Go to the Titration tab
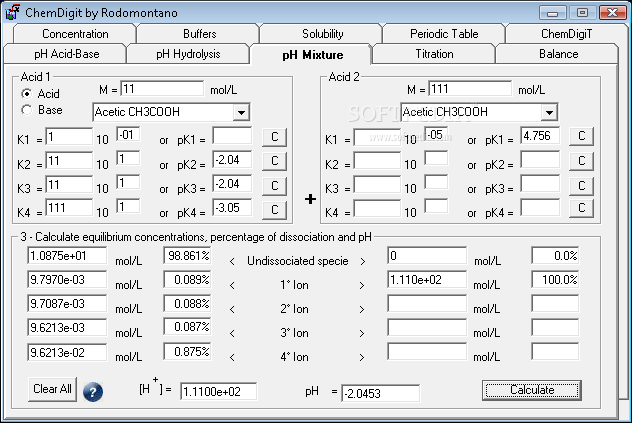The height and width of the screenshot is (423, 632). (434, 54)
